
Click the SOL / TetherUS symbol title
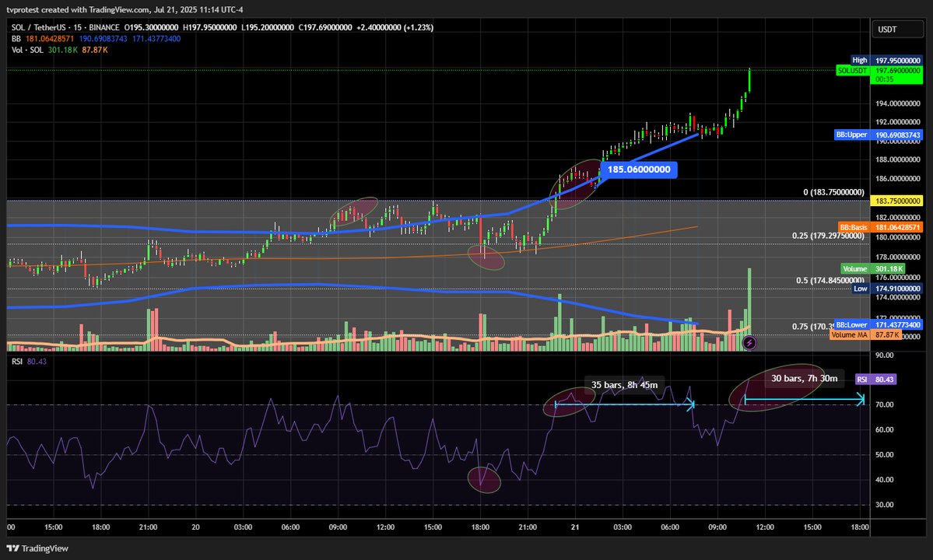(x=39, y=27)
